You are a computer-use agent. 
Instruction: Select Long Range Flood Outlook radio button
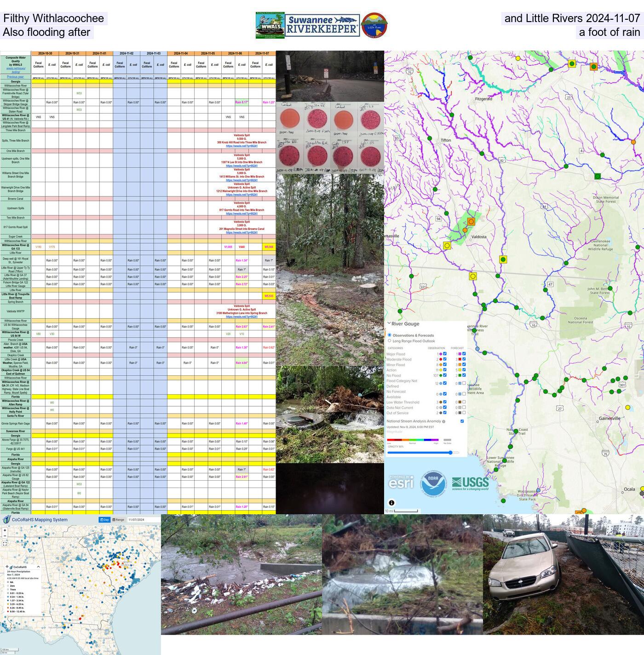coord(390,341)
